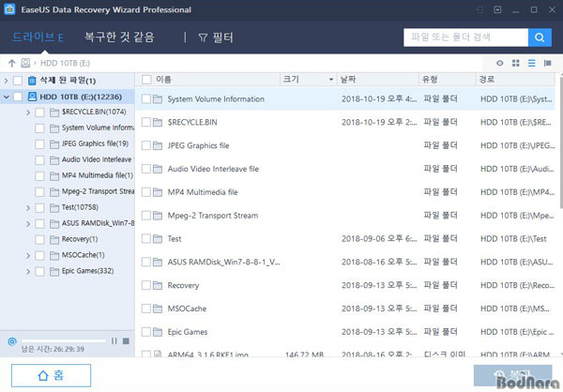This screenshot has width=563, height=392.
Task: Click folder icon of System Volume Information row
Action: click(158, 99)
